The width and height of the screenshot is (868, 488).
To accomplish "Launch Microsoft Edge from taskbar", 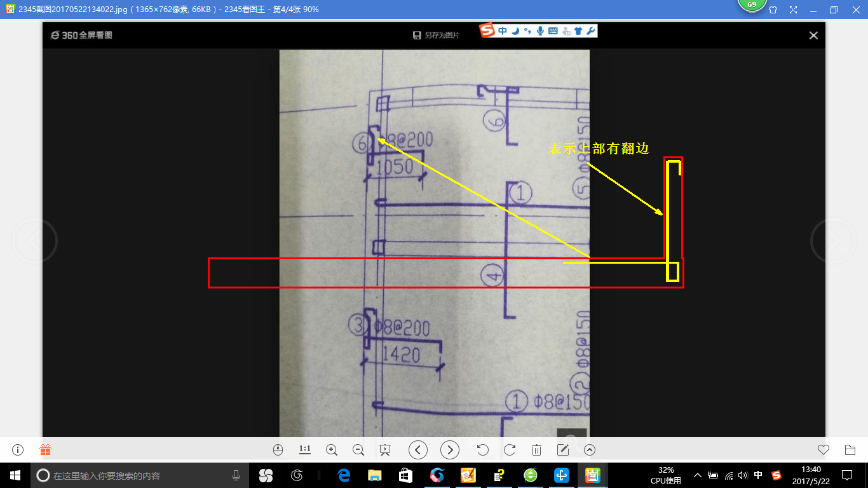I will (344, 475).
